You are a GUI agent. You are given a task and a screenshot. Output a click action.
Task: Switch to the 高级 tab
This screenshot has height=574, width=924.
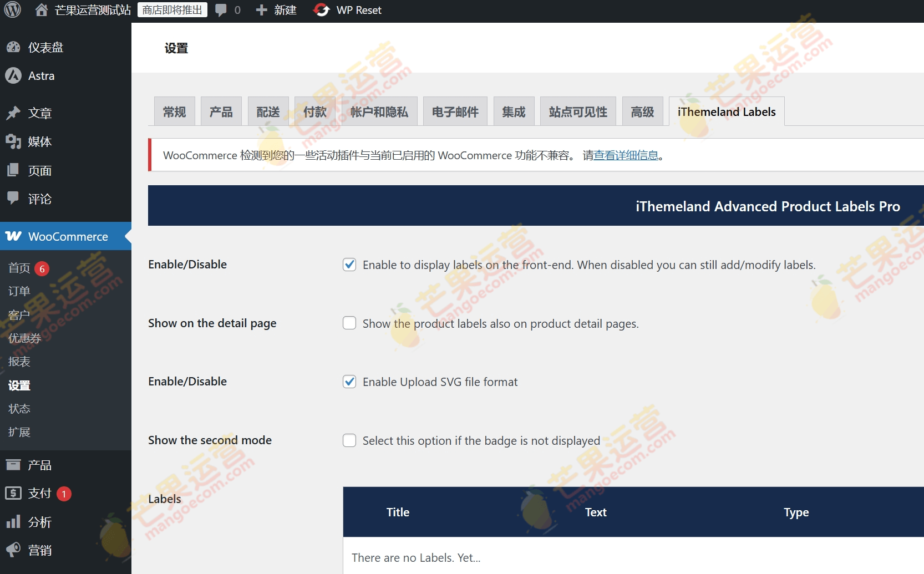click(x=643, y=111)
